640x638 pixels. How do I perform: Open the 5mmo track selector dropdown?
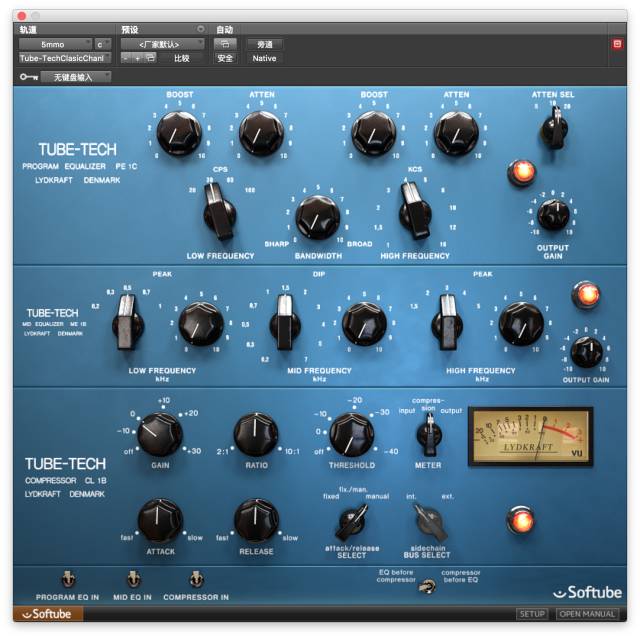click(x=56, y=44)
